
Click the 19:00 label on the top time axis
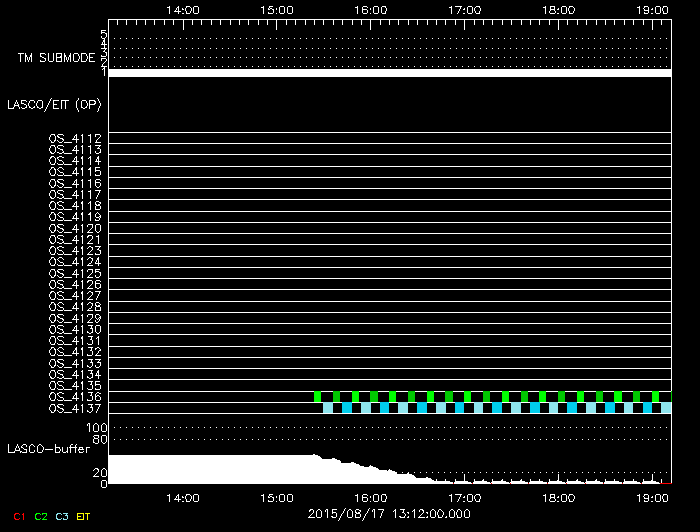653,9
